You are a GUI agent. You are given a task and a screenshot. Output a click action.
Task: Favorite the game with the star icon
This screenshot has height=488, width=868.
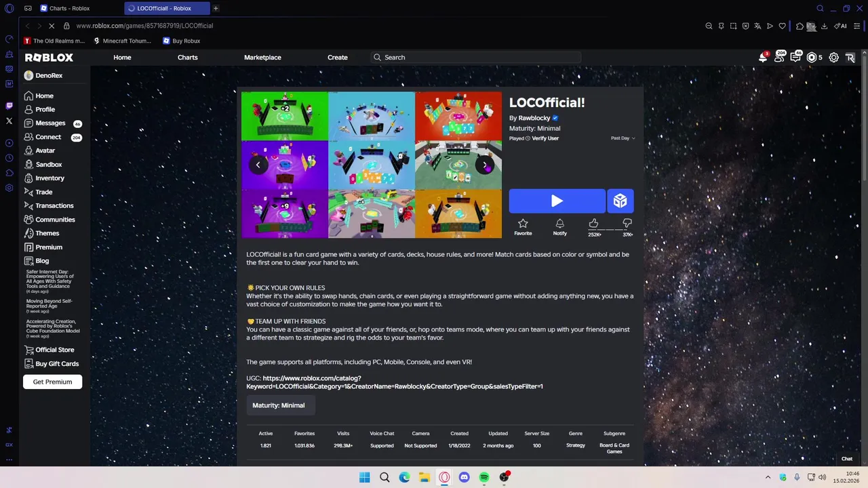coord(523,226)
